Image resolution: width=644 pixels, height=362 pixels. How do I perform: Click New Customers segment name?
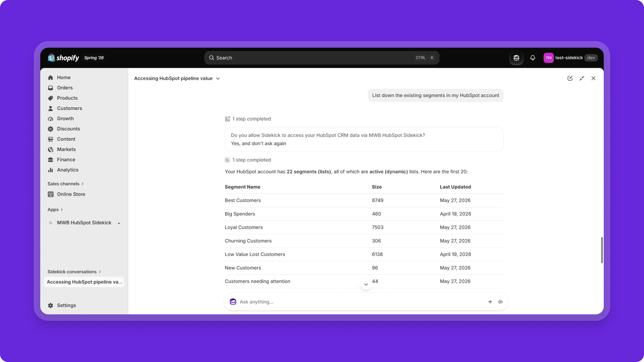(x=243, y=268)
